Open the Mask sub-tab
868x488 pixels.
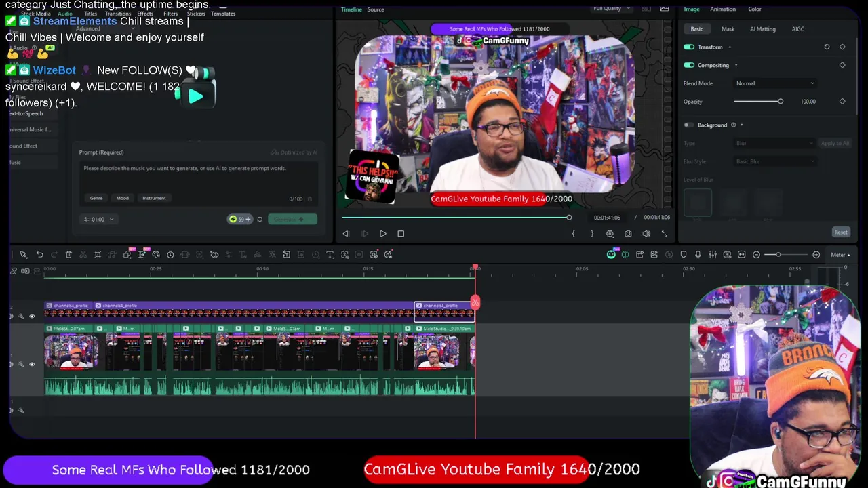tap(728, 29)
